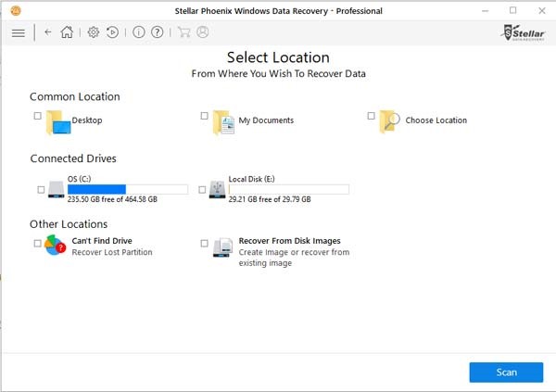Click the My Documents label
Image resolution: width=556 pixels, height=392 pixels.
coord(266,120)
